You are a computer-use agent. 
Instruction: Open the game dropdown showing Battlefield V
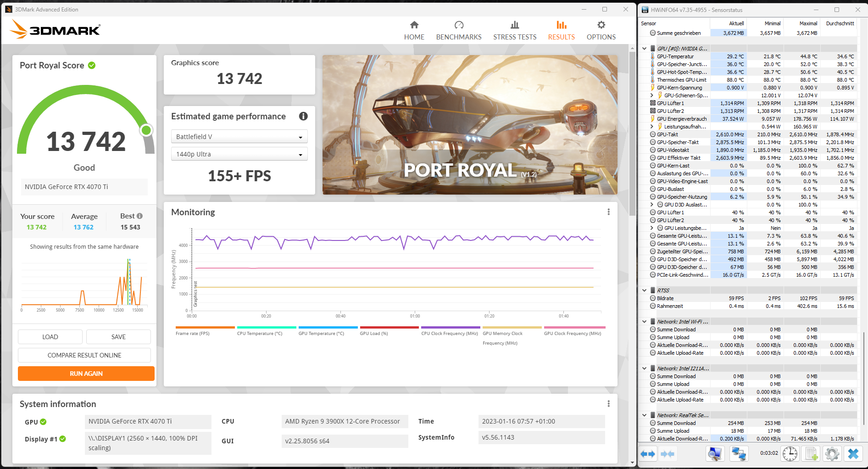(x=239, y=137)
